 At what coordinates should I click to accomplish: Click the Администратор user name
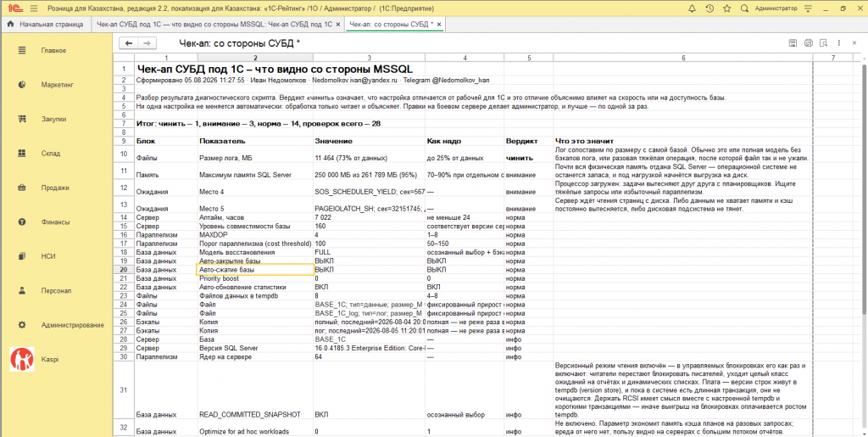(x=776, y=8)
